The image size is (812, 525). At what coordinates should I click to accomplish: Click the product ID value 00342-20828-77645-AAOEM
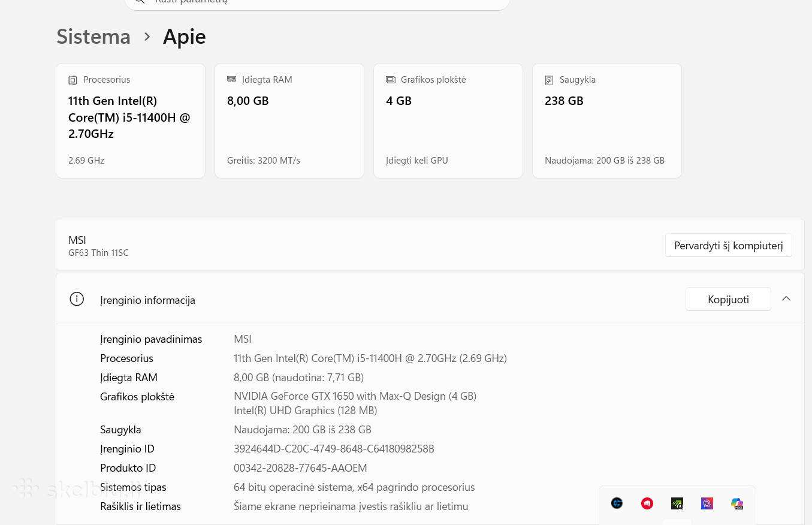tap(300, 467)
